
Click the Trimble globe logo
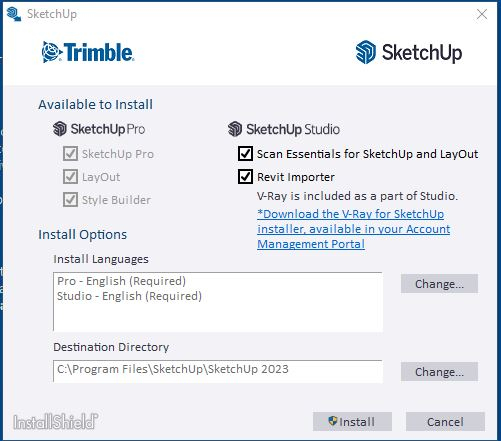(51, 52)
